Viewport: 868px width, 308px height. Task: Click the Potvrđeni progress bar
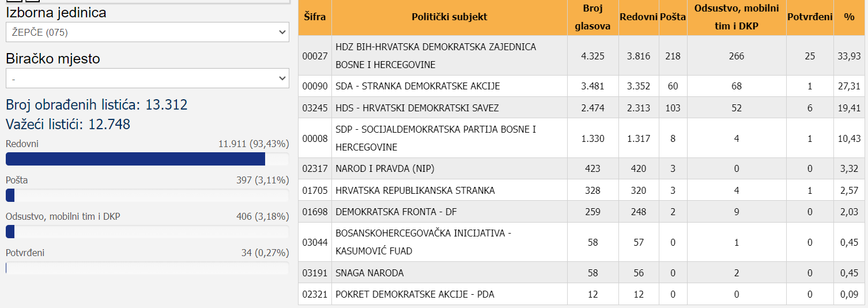tap(147, 268)
